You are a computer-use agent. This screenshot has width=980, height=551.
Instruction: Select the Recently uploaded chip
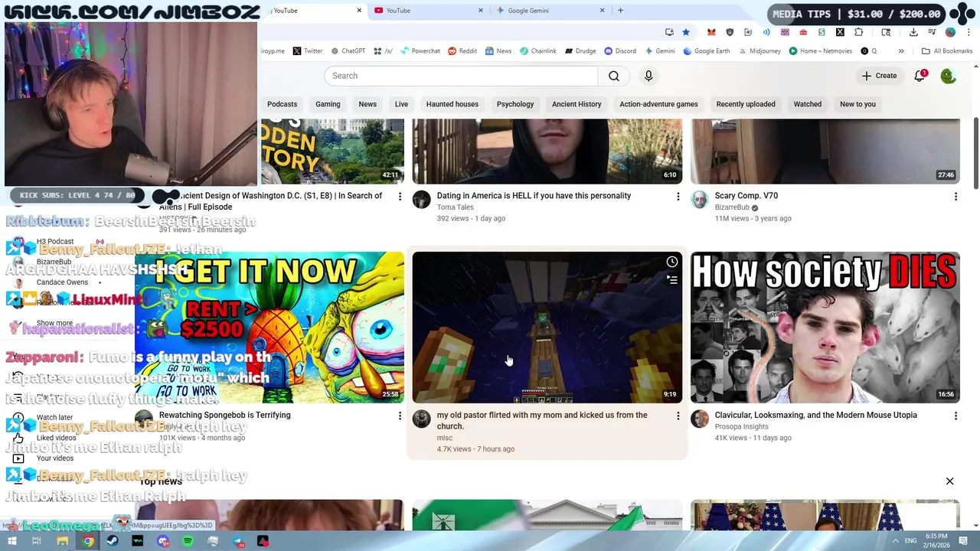pos(746,104)
